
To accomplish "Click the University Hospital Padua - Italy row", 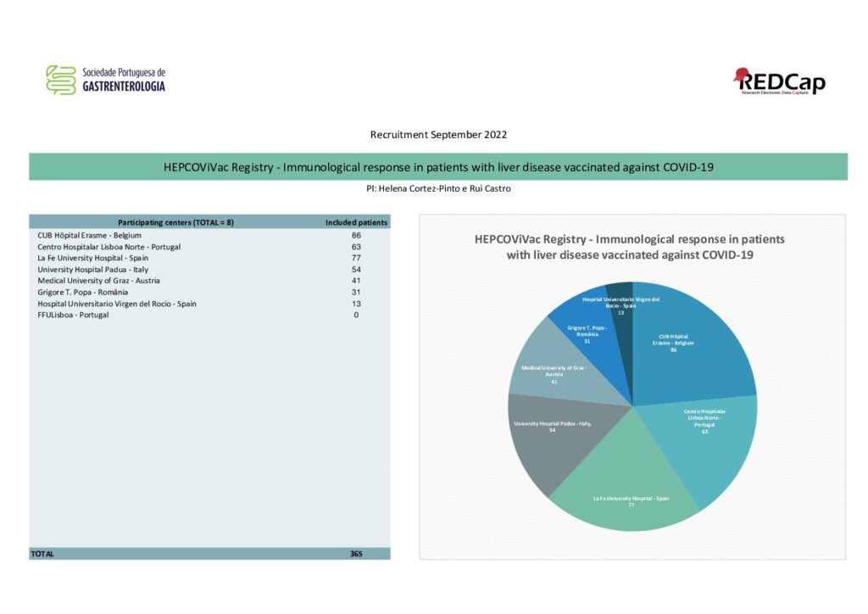I will point(210,270).
